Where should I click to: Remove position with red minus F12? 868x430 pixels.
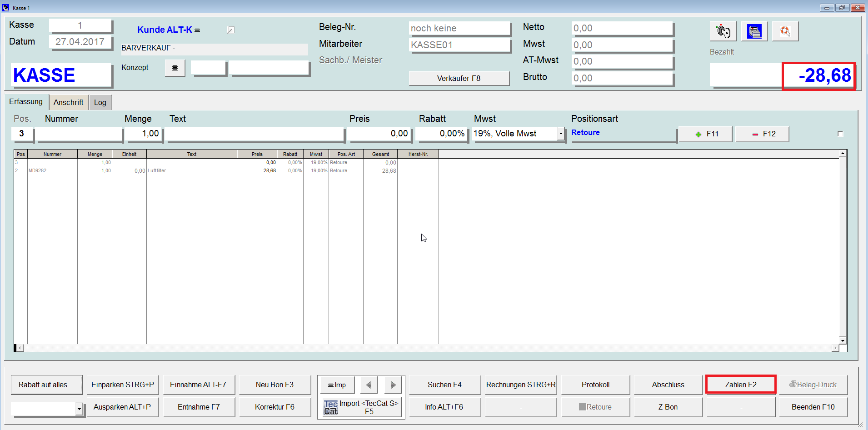[762, 134]
